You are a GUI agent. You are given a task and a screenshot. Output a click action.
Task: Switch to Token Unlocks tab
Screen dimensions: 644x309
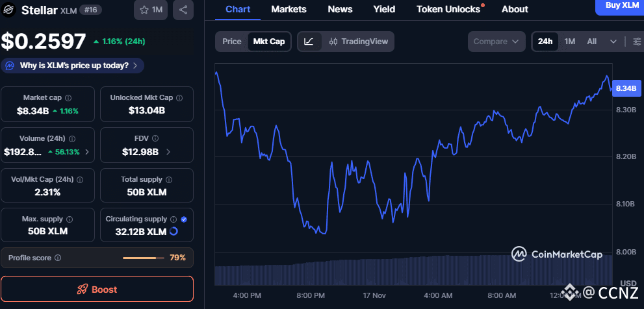(448, 9)
